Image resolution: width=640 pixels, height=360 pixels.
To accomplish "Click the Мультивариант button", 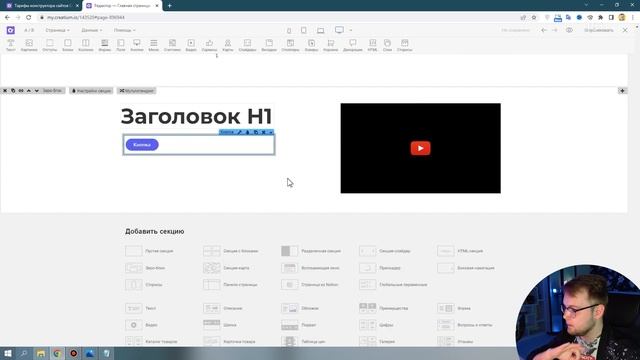I will 137,91.
